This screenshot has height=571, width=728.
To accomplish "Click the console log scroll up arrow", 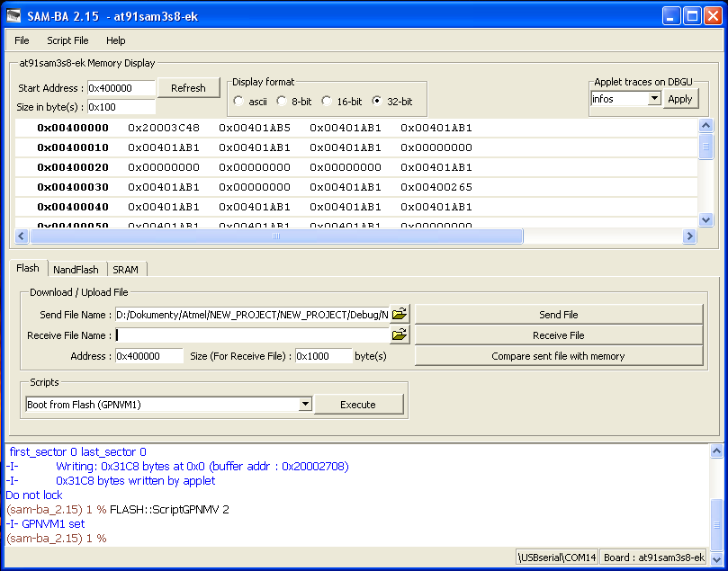I will (716, 451).
